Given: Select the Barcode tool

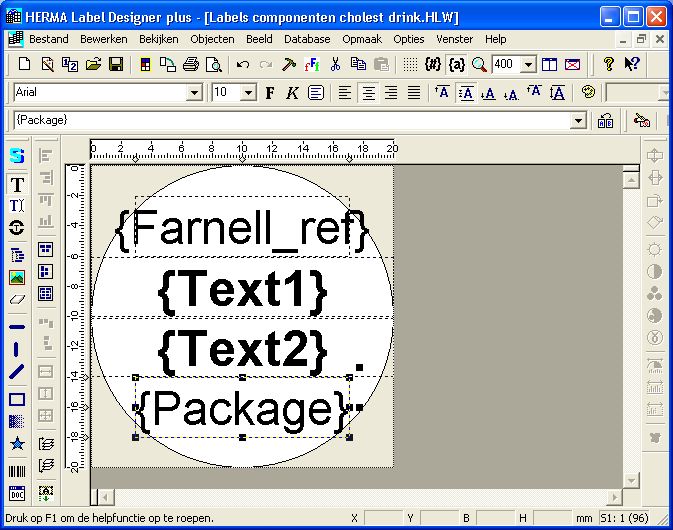Looking at the screenshot, I should [17, 471].
